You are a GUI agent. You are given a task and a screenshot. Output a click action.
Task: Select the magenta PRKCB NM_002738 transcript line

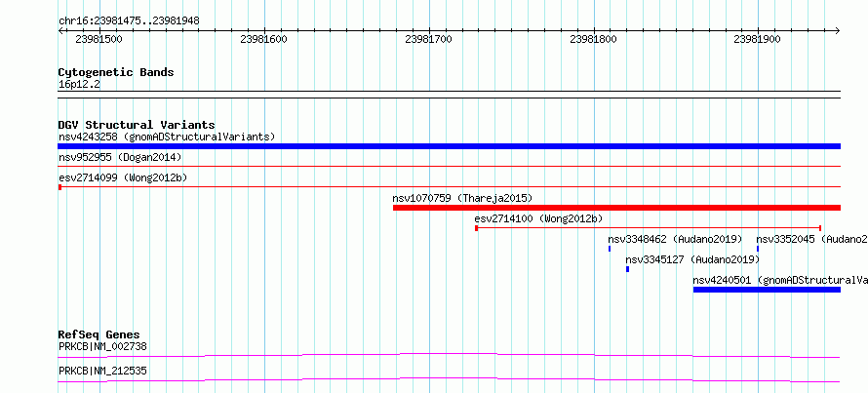pos(449,355)
